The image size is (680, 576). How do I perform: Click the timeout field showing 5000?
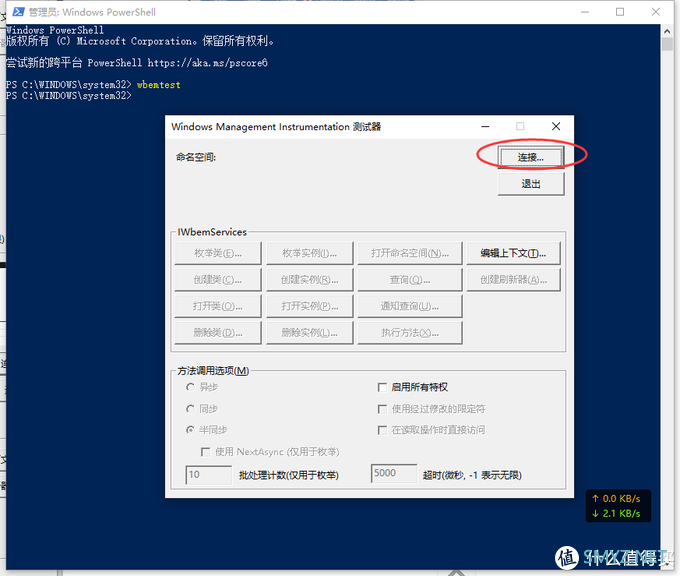pos(394,473)
